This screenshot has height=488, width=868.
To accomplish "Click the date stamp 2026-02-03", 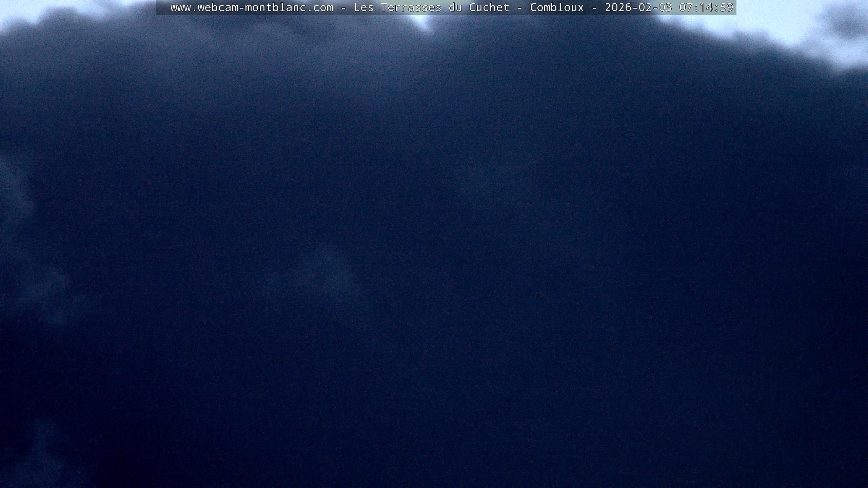I will [638, 7].
